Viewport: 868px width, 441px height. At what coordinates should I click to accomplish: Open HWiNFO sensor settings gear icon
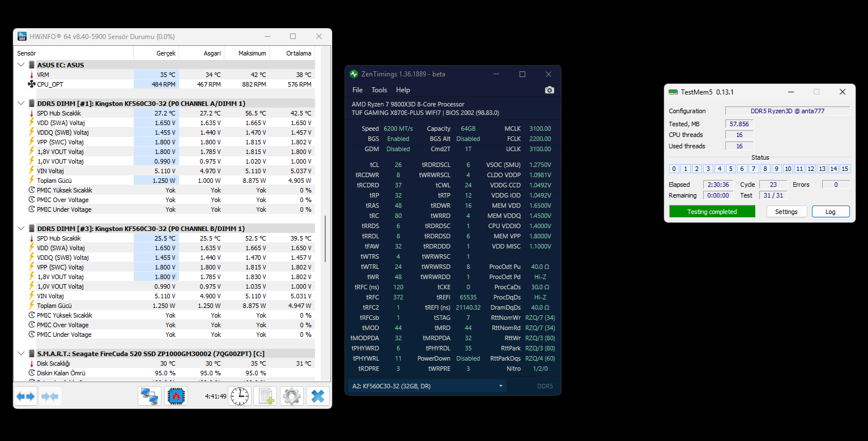292,396
